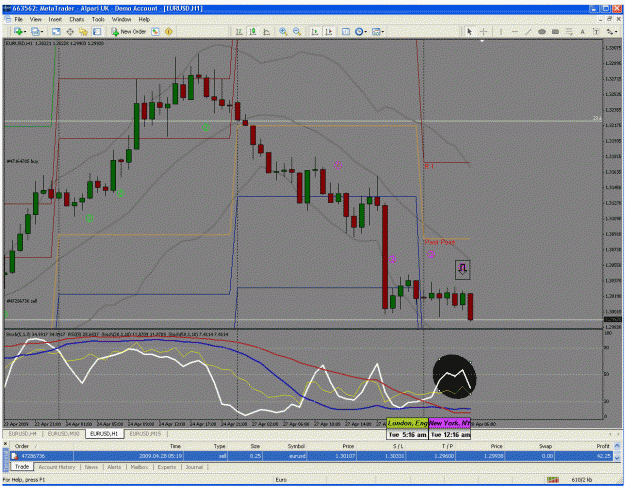The image size is (625, 486).
Task: Click the Profiles icon
Action: pos(35,31)
